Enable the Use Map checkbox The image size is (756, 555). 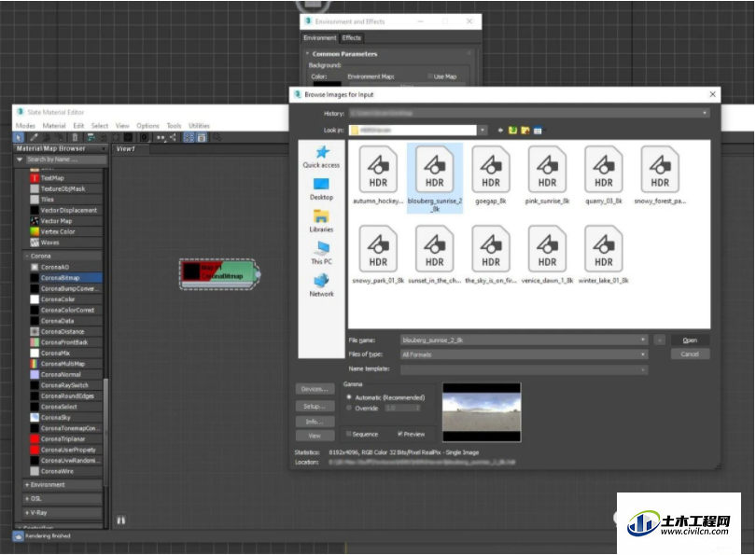pos(430,76)
